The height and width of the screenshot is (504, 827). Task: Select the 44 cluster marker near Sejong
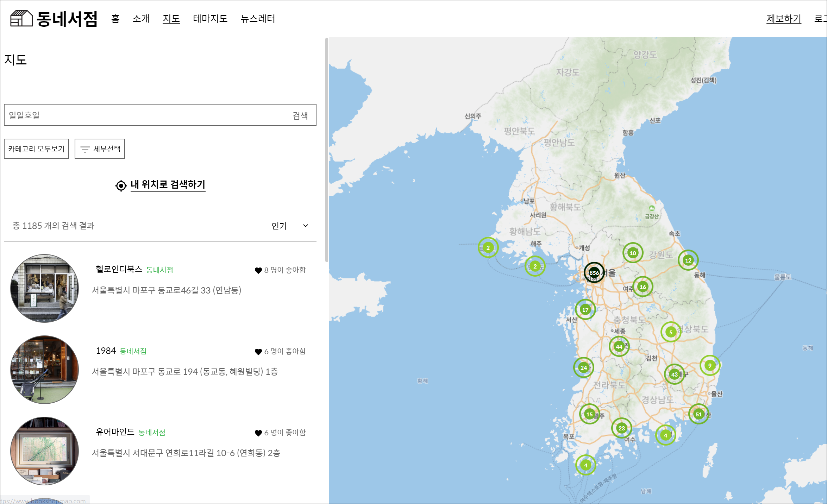[619, 347]
